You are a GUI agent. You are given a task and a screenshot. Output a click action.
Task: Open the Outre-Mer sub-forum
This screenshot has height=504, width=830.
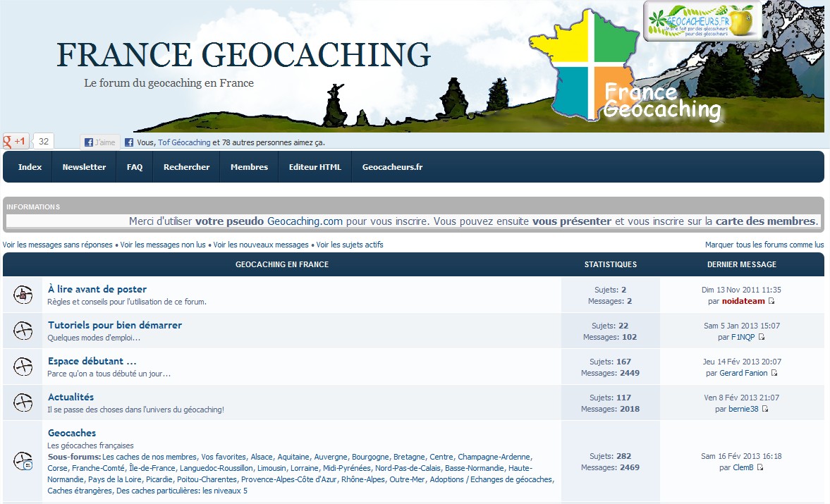point(407,479)
